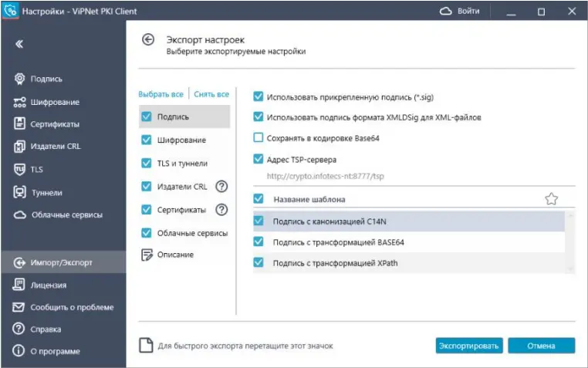Click the О программе info icon
588x368 pixels.
click(19, 351)
